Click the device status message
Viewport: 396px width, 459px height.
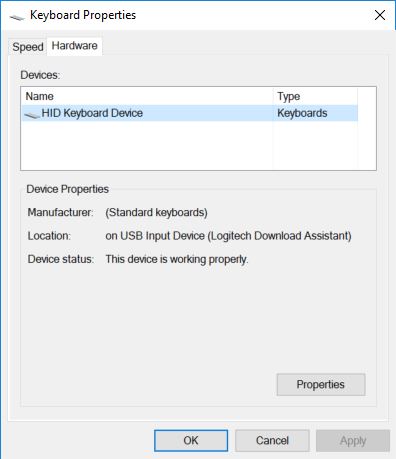(177, 259)
